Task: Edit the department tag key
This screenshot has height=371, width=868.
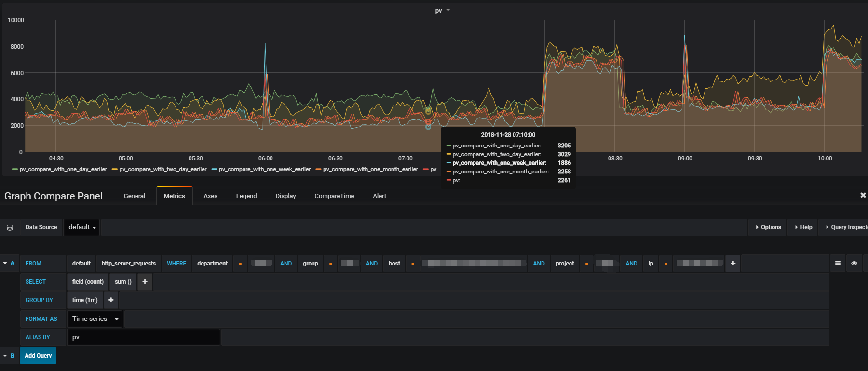Action: tap(212, 263)
